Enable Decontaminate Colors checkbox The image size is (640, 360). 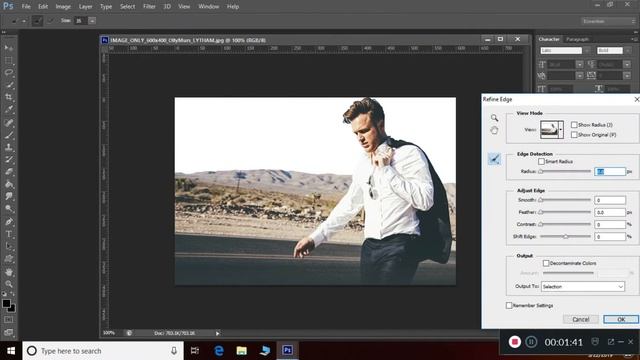546,263
